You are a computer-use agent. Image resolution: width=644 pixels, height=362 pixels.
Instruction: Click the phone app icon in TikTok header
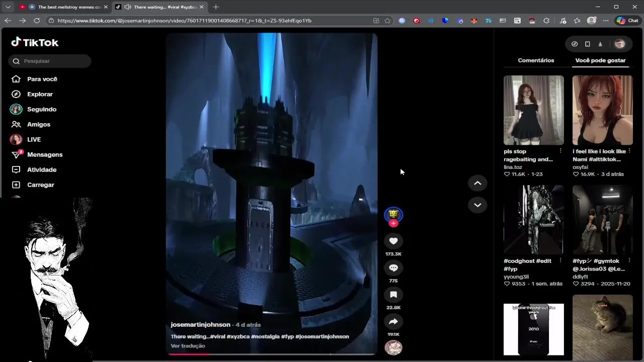tap(587, 44)
